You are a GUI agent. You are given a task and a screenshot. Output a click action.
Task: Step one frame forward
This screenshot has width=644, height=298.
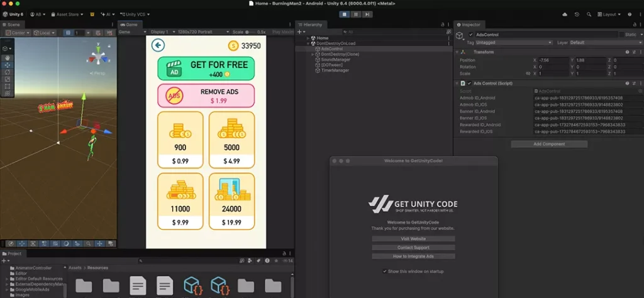(367, 14)
